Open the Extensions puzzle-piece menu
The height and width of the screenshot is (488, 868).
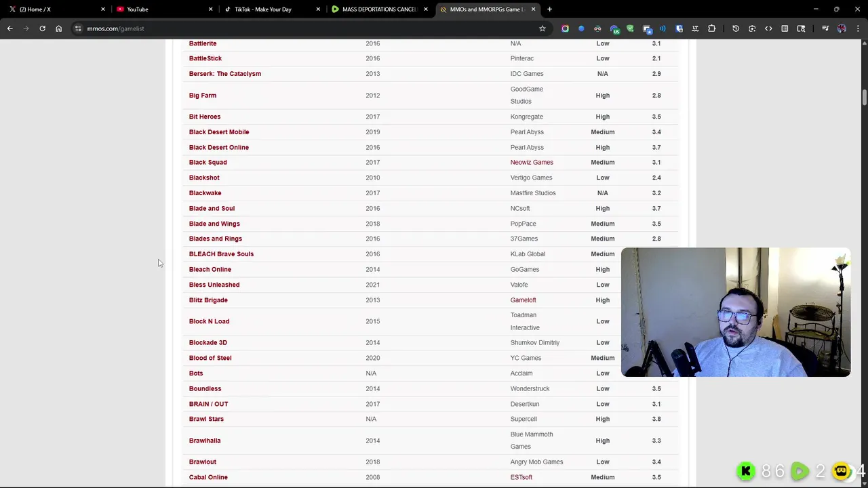pyautogui.click(x=711, y=28)
